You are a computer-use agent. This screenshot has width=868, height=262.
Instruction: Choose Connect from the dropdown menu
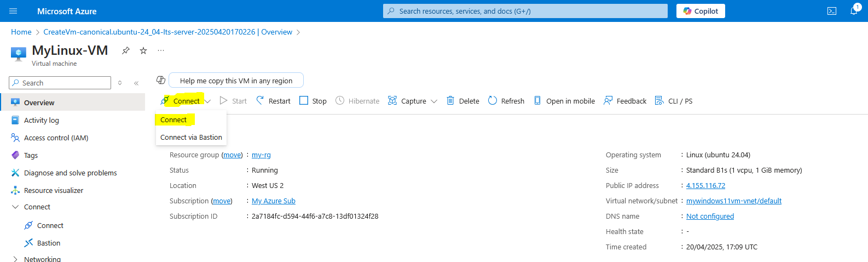pyautogui.click(x=173, y=119)
